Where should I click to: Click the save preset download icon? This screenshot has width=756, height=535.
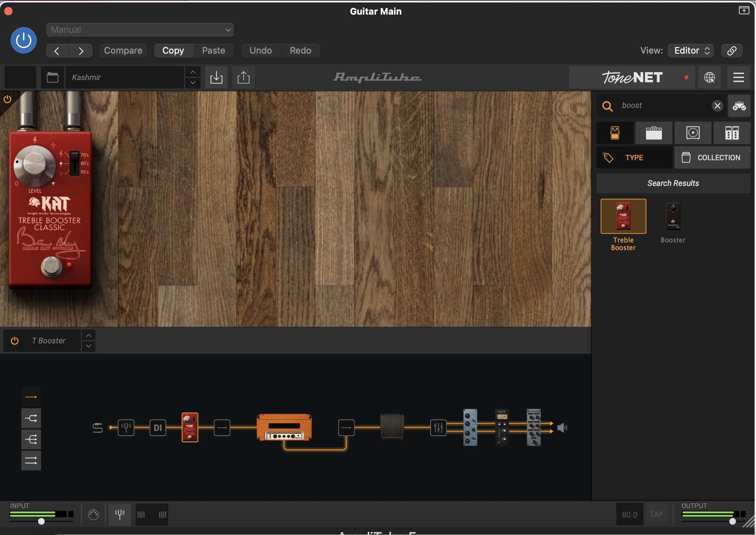point(216,77)
